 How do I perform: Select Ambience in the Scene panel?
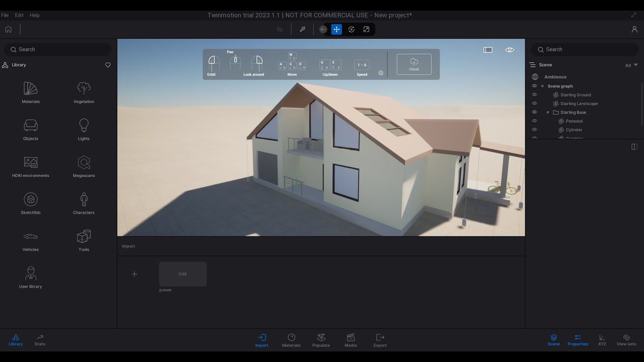555,77
